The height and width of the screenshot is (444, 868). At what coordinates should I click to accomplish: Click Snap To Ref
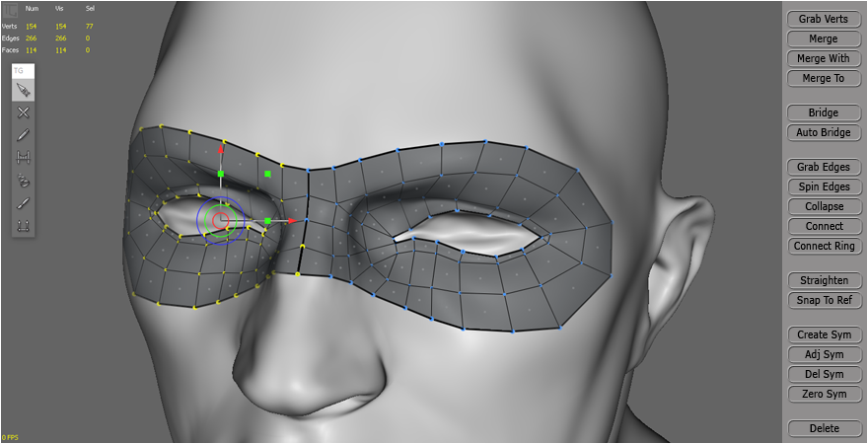pyautogui.click(x=823, y=300)
